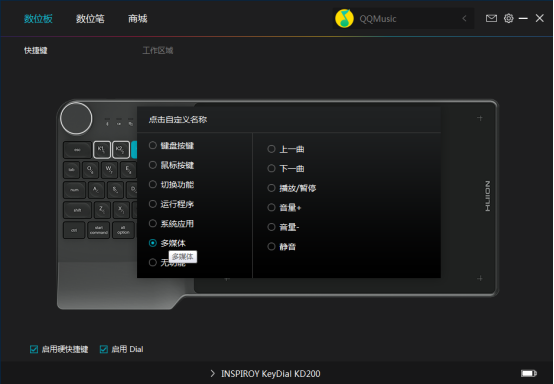Select the Q key on the tablet
The height and width of the screenshot is (384, 554).
(x=90, y=170)
